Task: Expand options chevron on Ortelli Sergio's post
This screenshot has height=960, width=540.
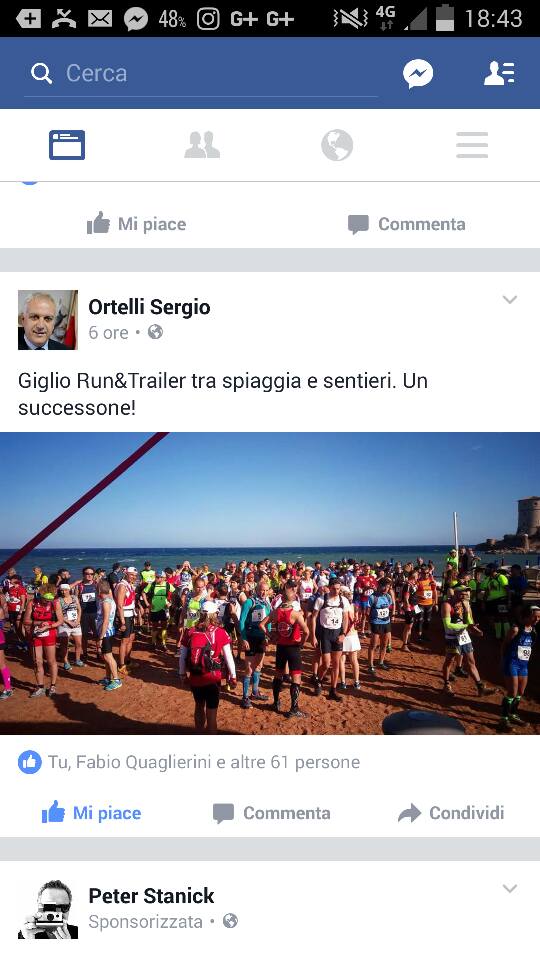Action: [x=509, y=299]
